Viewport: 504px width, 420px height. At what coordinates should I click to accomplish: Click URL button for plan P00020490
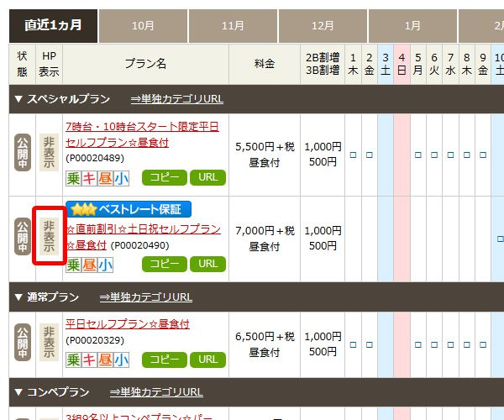point(207,264)
